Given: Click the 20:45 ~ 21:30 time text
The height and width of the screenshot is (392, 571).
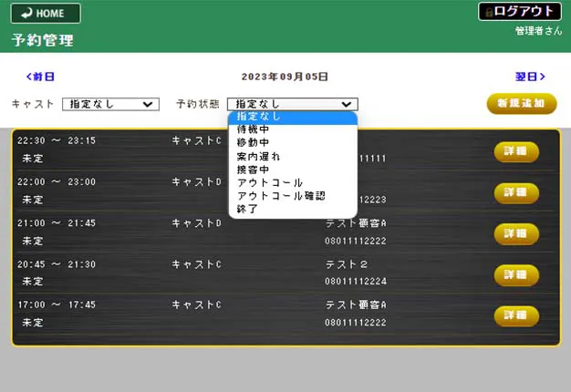Looking at the screenshot, I should [x=57, y=263].
